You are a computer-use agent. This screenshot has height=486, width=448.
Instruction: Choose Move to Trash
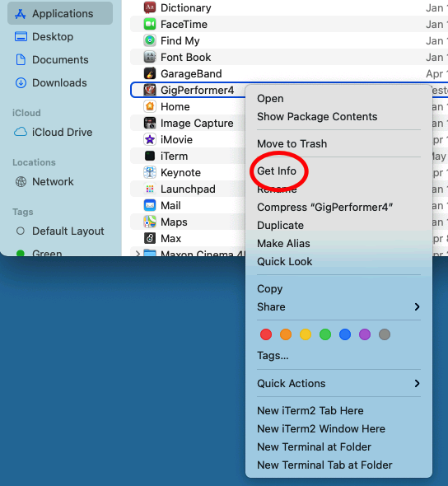pyautogui.click(x=292, y=144)
